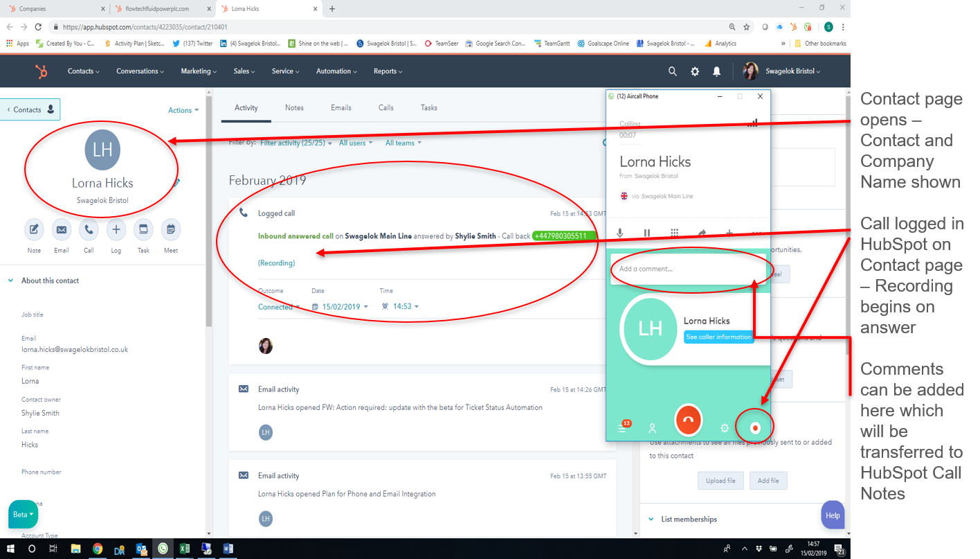The image size is (980, 559).
Task: Open Aircall contacts person icon
Action: pyautogui.click(x=652, y=428)
